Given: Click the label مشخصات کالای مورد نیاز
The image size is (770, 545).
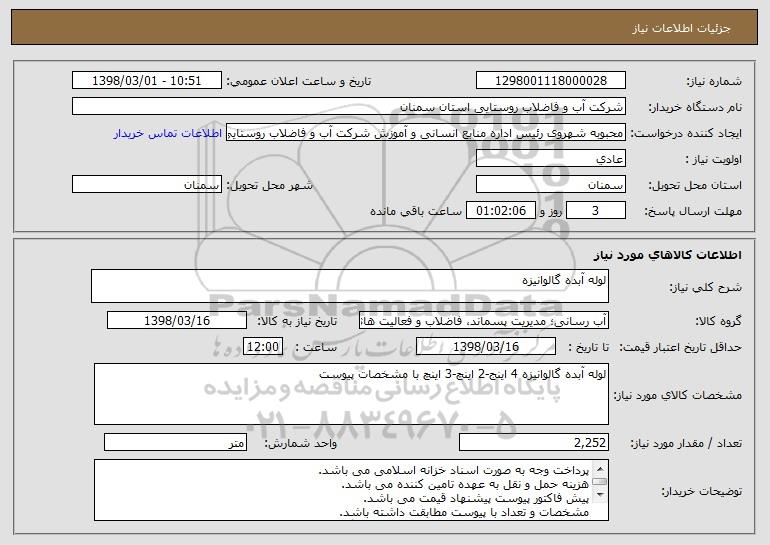Looking at the screenshot, I should pyautogui.click(x=678, y=395).
